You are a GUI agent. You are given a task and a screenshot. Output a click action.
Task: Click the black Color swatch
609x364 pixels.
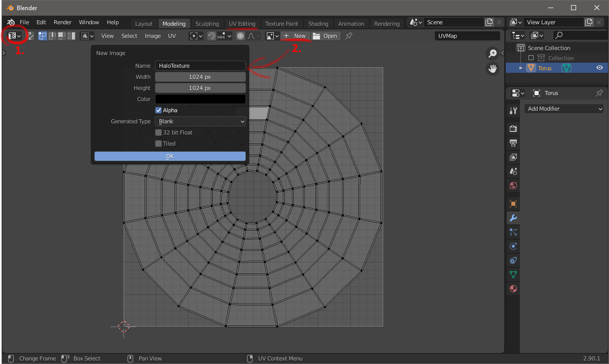pos(200,99)
